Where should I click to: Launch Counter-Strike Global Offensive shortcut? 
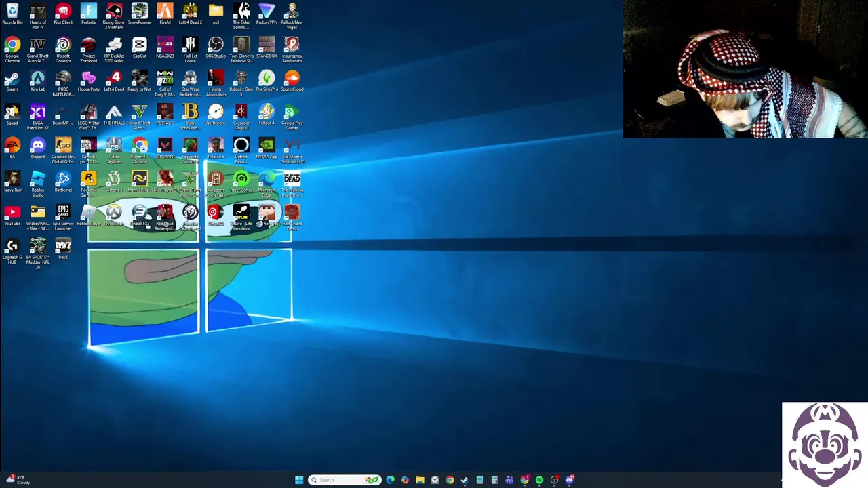(x=63, y=150)
